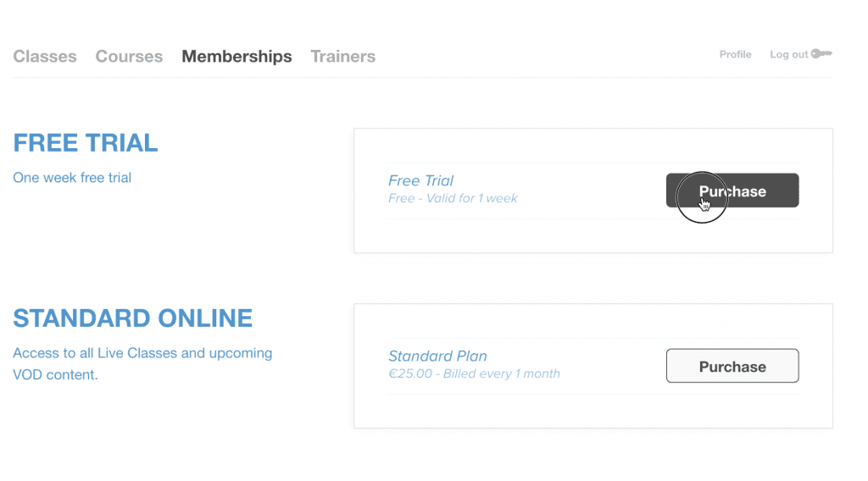Screen dimensions: 868x481
Task: Go to the Trainers tab
Action: 342,57
